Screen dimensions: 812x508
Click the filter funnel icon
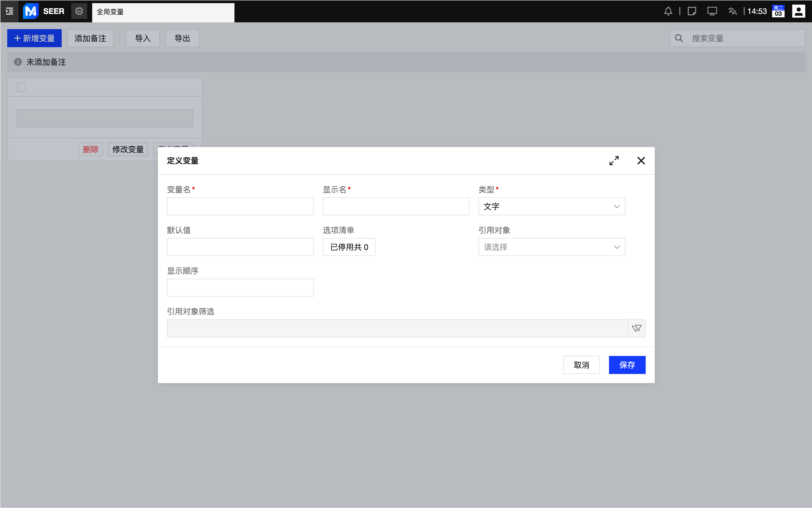tap(636, 328)
